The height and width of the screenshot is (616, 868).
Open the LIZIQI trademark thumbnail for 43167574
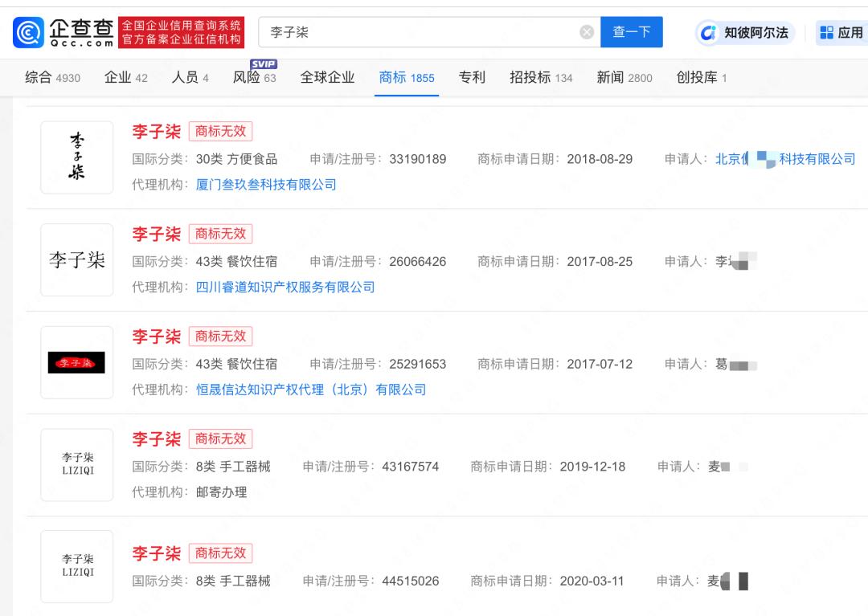click(77, 464)
